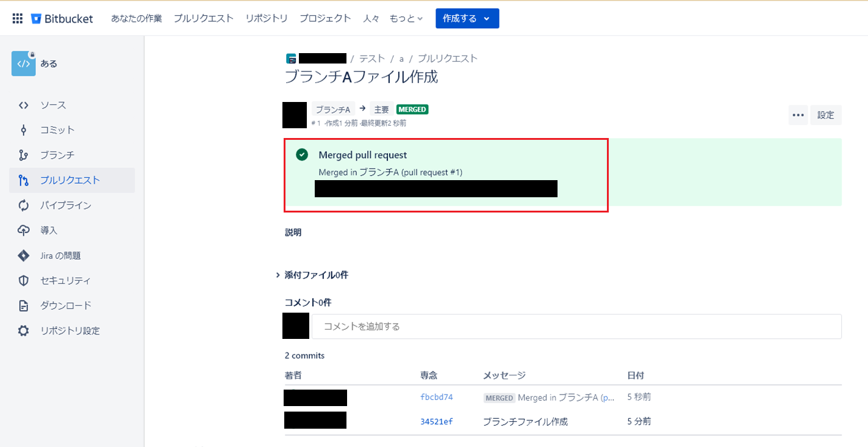Viewport: 868px width, 447px height.
Task: Click the ブランチ branch icon in sidebar
Action: [23, 155]
